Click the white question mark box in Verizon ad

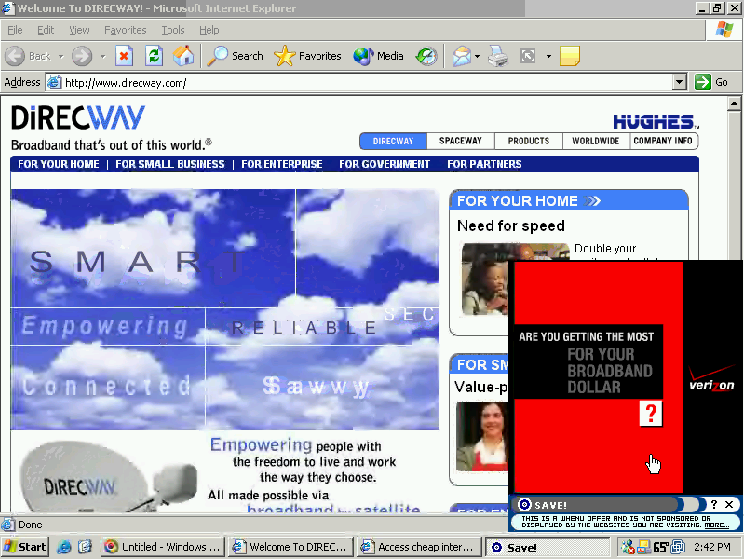[651, 413]
